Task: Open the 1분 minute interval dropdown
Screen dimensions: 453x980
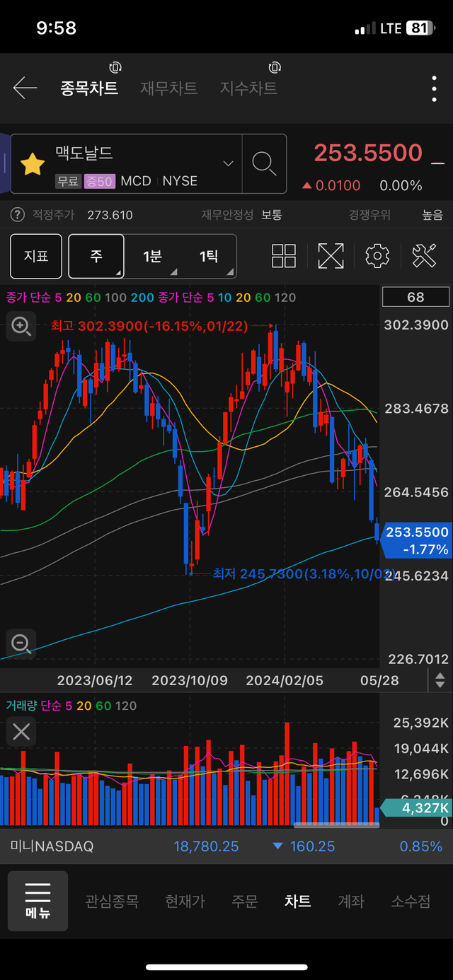Action: pyautogui.click(x=153, y=256)
